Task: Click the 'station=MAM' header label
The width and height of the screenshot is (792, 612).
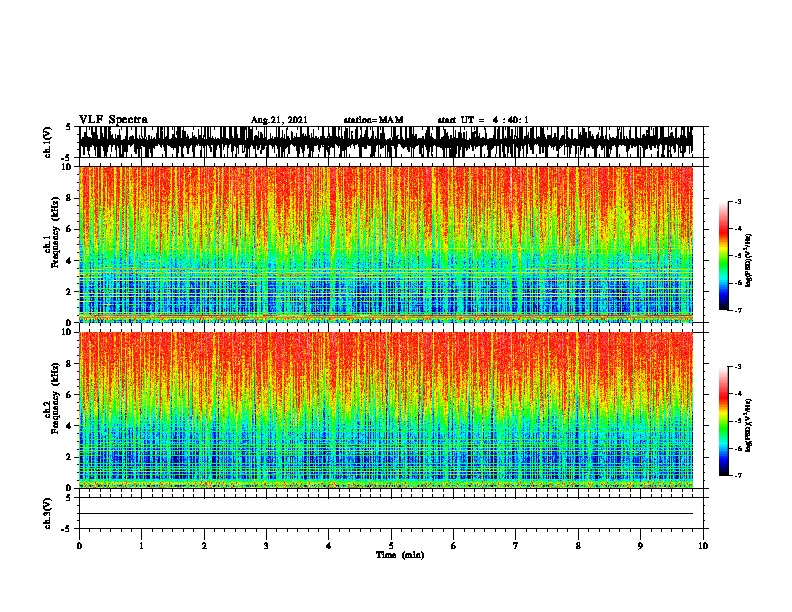Action: click(373, 120)
